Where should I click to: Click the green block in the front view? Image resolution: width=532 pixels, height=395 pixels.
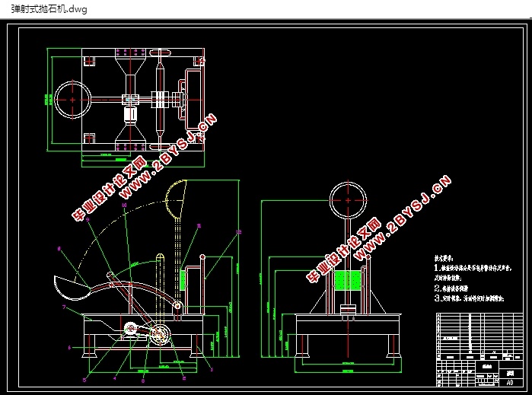click(x=349, y=280)
